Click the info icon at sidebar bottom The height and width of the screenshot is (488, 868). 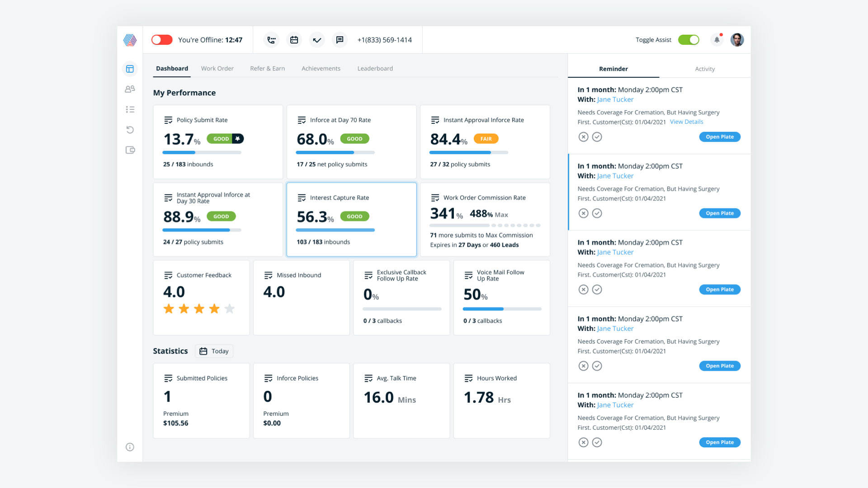pos(130,447)
